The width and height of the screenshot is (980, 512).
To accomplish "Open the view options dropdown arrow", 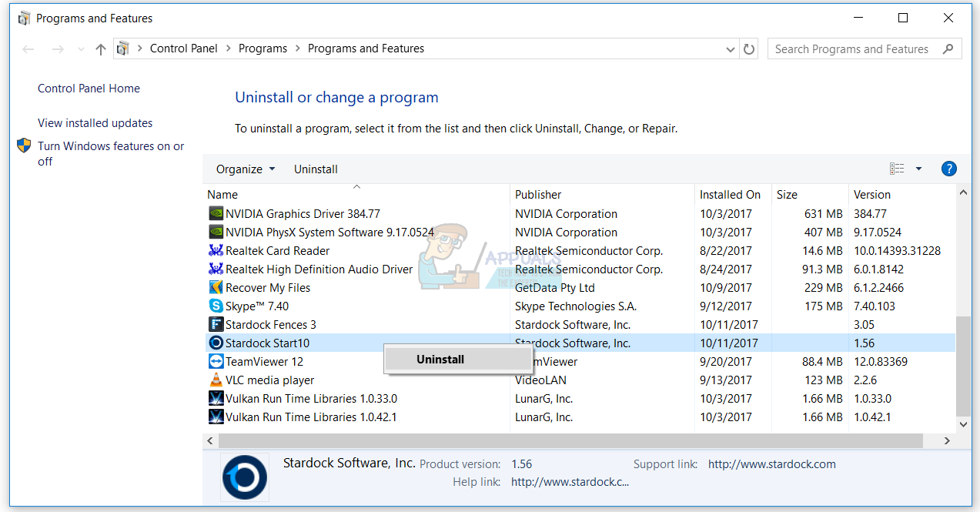I will (x=918, y=169).
